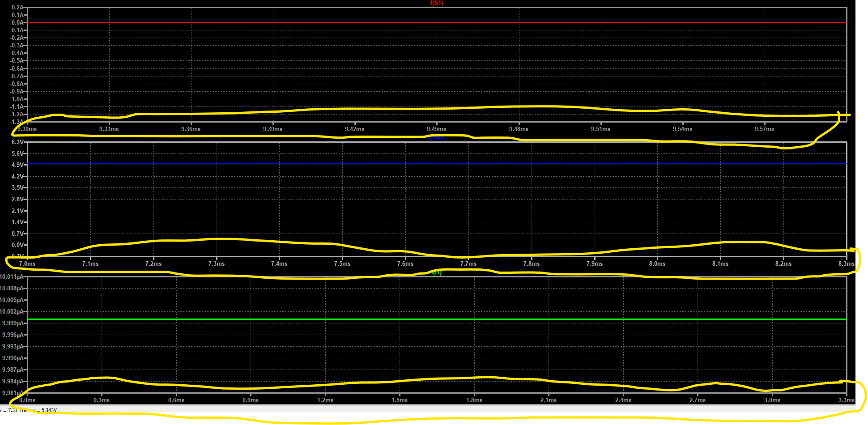Click the 7.5ms time axis label
The width and height of the screenshot is (868, 425).
pyautogui.click(x=342, y=263)
